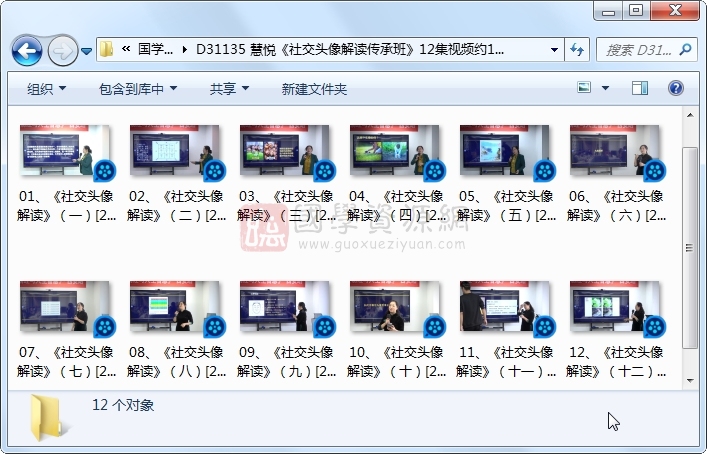
Task: Click the refresh button next to address bar
Action: coord(577,49)
